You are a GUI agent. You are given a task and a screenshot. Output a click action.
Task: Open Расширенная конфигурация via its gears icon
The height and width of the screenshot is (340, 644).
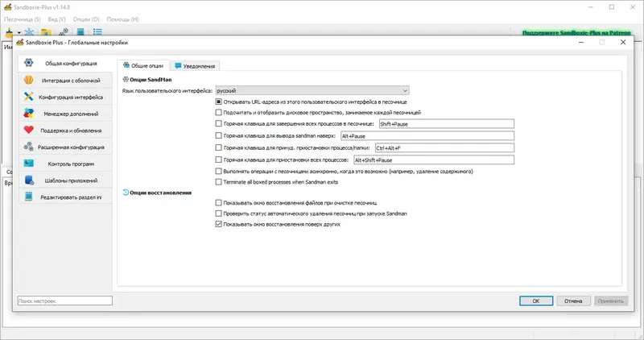pos(29,147)
